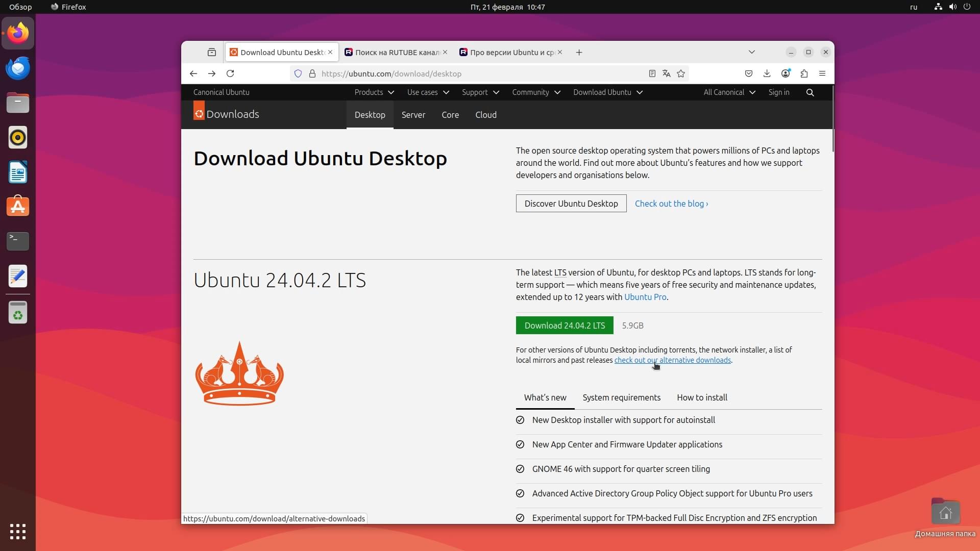Toggle reader view icon in address bar

tap(652, 73)
